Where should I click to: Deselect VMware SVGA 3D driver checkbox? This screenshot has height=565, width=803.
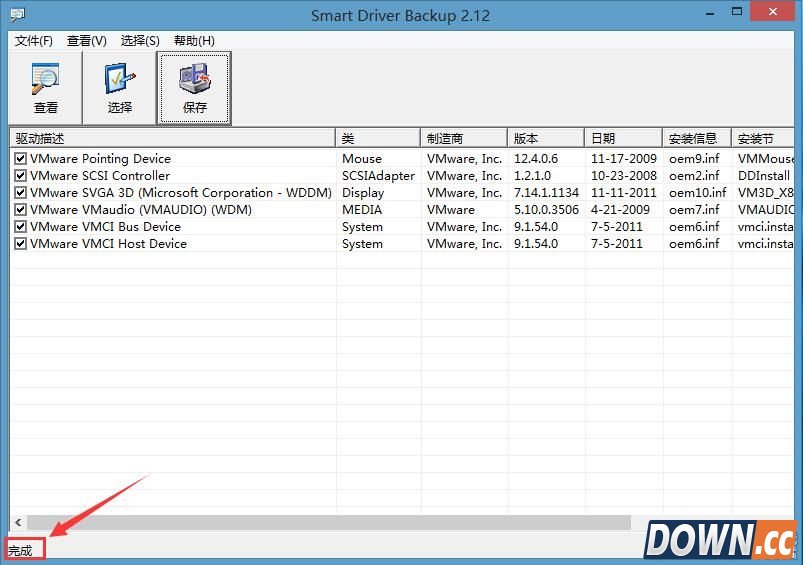pos(20,193)
